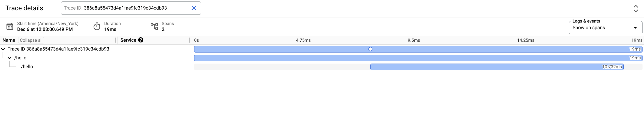
Task: Click the Name column header
Action: click(x=9, y=40)
